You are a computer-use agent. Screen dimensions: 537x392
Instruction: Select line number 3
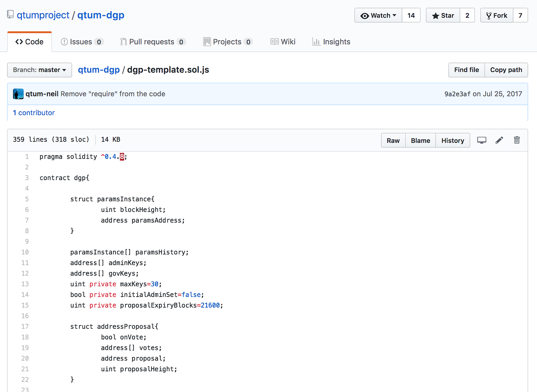(x=27, y=178)
